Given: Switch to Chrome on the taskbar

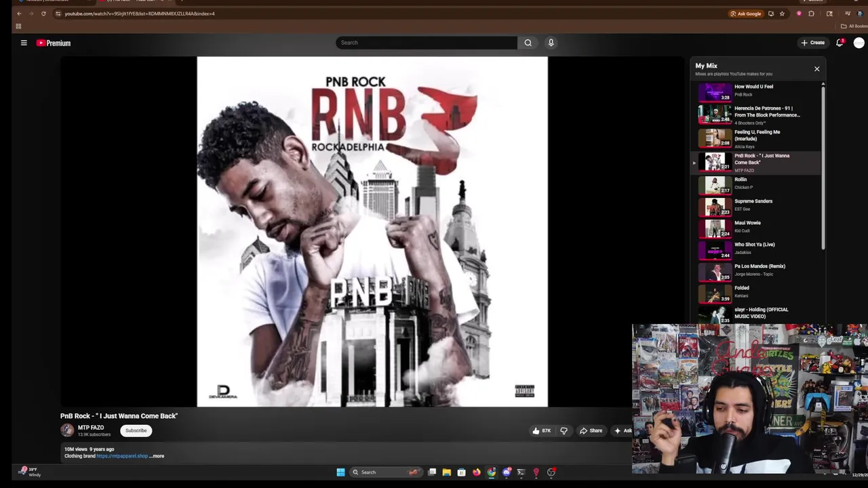Looking at the screenshot, I should (491, 472).
